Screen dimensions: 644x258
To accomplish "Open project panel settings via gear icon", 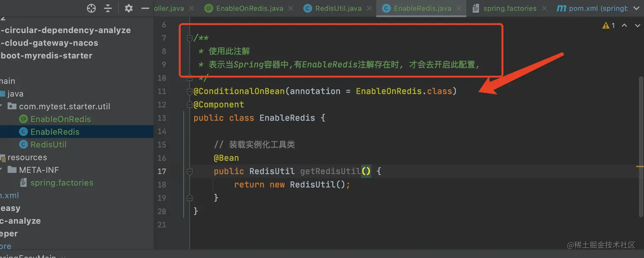I will [128, 8].
